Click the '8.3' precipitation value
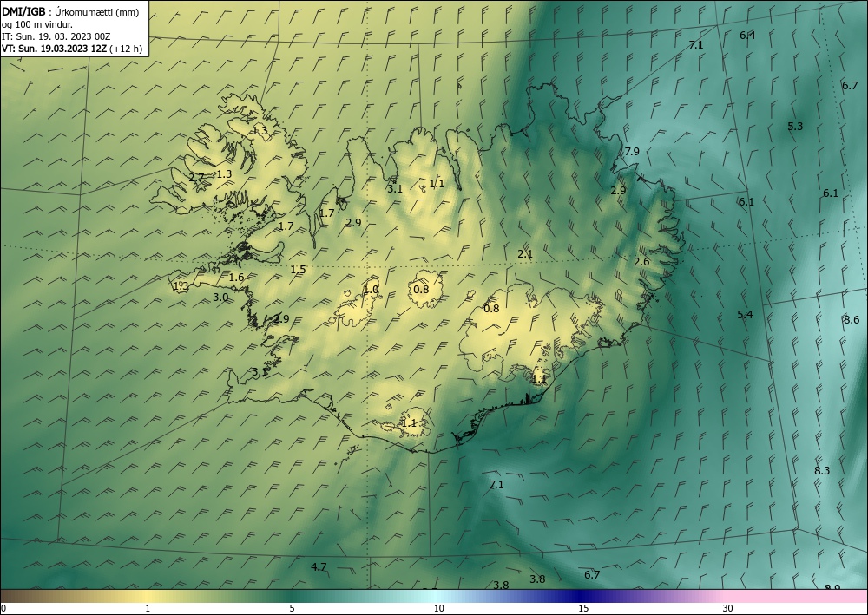 click(x=822, y=471)
